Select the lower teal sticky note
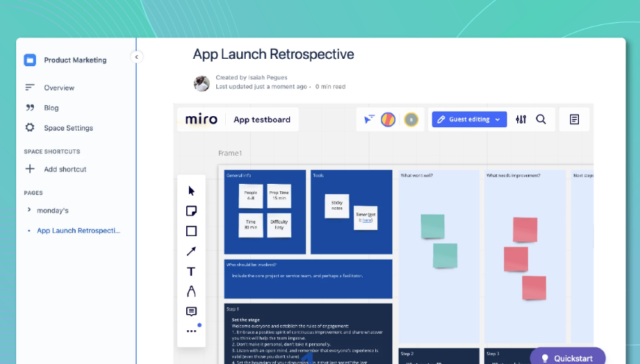The width and height of the screenshot is (640, 364). [x=445, y=255]
